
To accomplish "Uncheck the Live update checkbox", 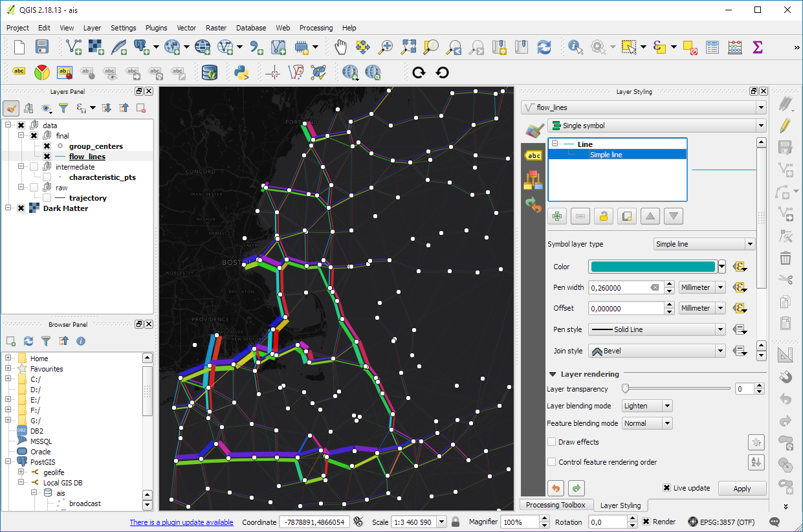I will point(666,488).
